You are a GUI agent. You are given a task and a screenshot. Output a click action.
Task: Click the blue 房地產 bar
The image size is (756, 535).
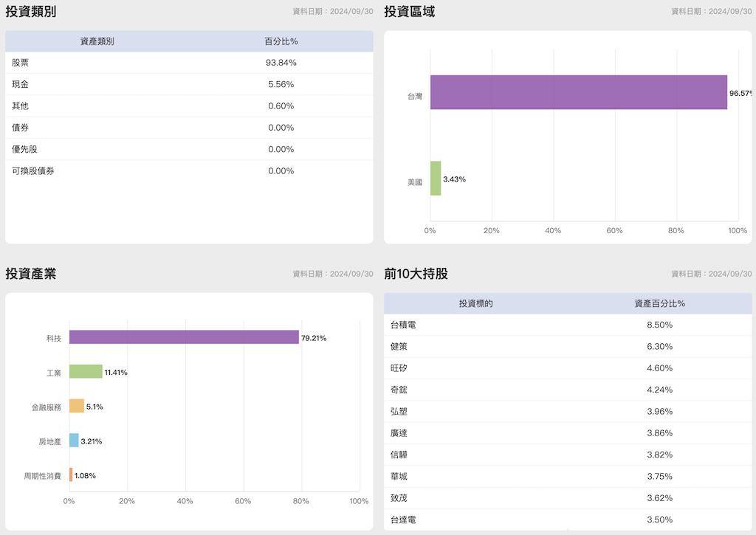click(x=74, y=441)
